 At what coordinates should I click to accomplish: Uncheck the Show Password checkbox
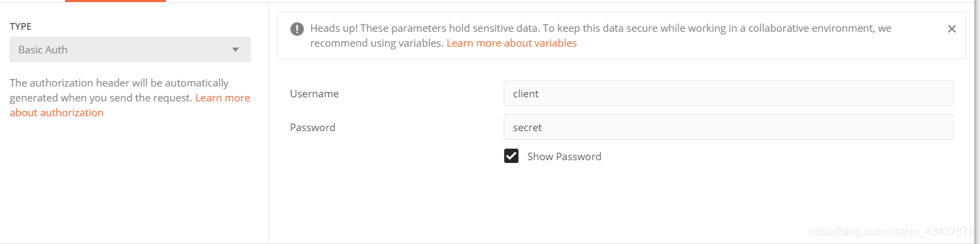click(511, 156)
